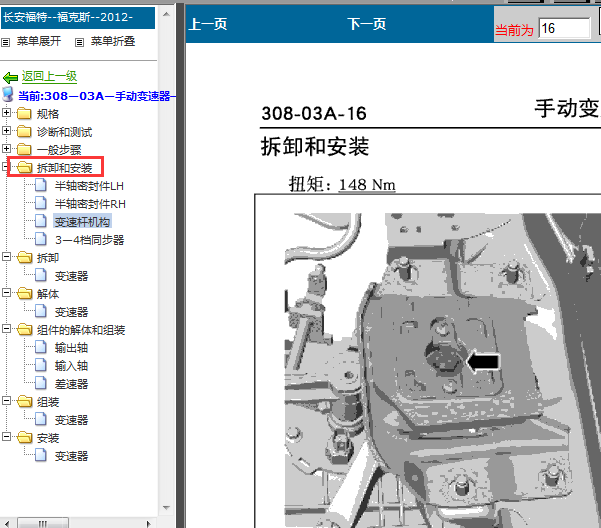Open the 输入轴 tree item
This screenshot has width=601, height=528.
point(71,366)
